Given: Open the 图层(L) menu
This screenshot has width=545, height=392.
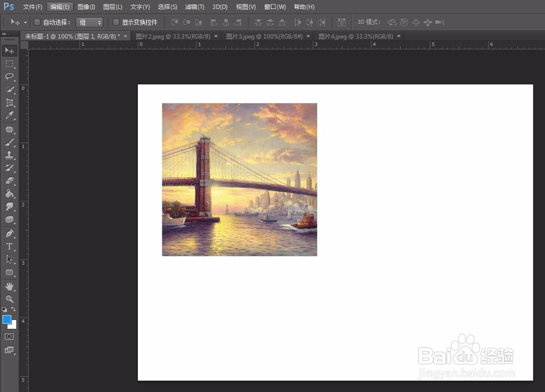Looking at the screenshot, I should (x=113, y=7).
